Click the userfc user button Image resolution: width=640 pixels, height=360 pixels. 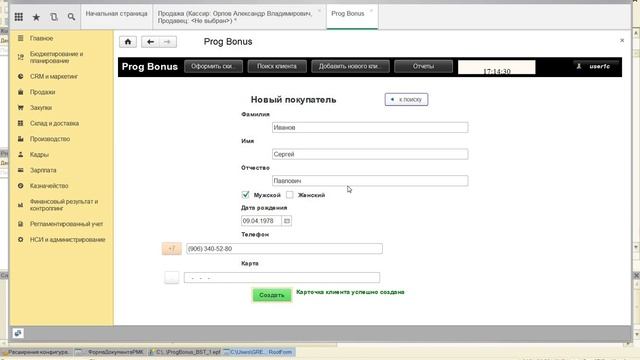point(596,66)
